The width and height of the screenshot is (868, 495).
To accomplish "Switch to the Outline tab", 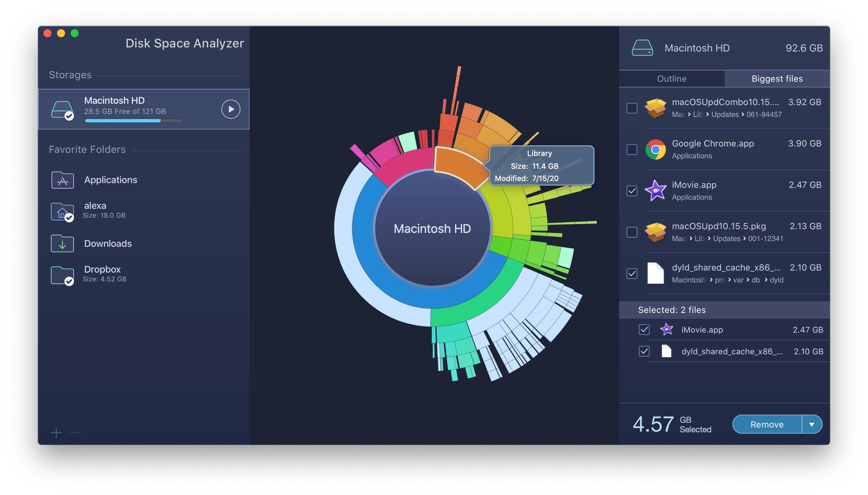I will coord(672,78).
